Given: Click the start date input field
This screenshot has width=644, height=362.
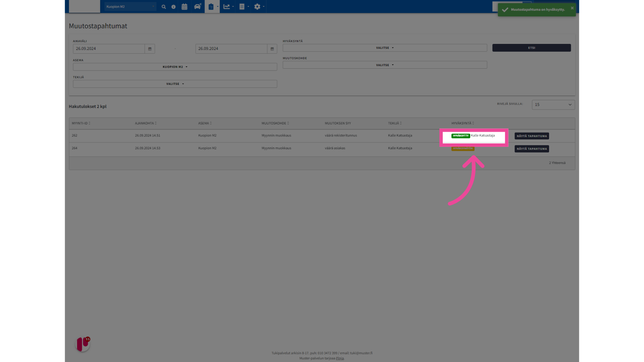Looking at the screenshot, I should coord(109,49).
